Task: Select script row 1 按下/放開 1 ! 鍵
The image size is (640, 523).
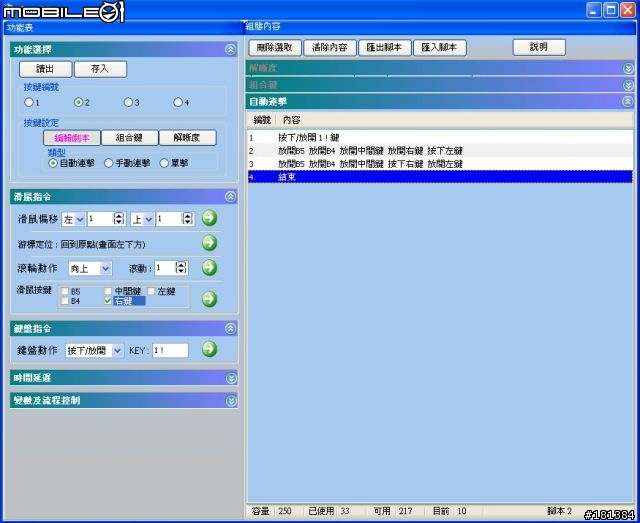Action: (440, 138)
